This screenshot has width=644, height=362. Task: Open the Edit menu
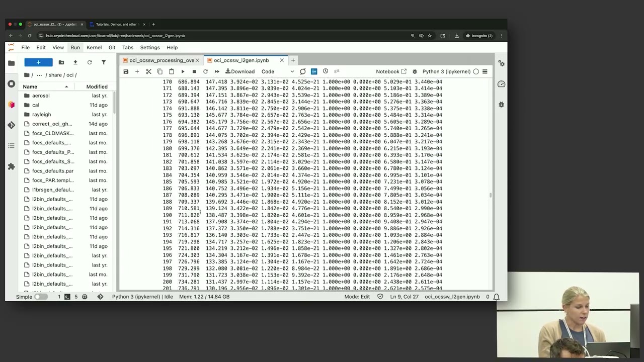[41, 47]
